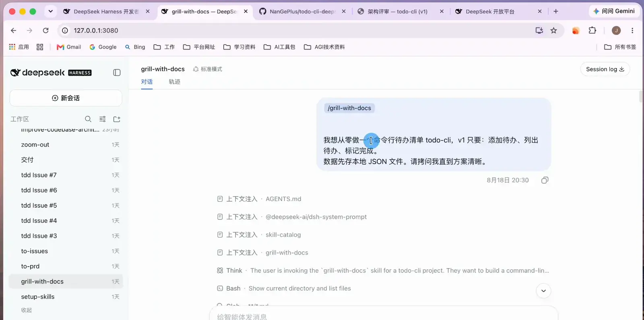Go forward in browser history
This screenshot has height=320, width=644.
tap(29, 31)
